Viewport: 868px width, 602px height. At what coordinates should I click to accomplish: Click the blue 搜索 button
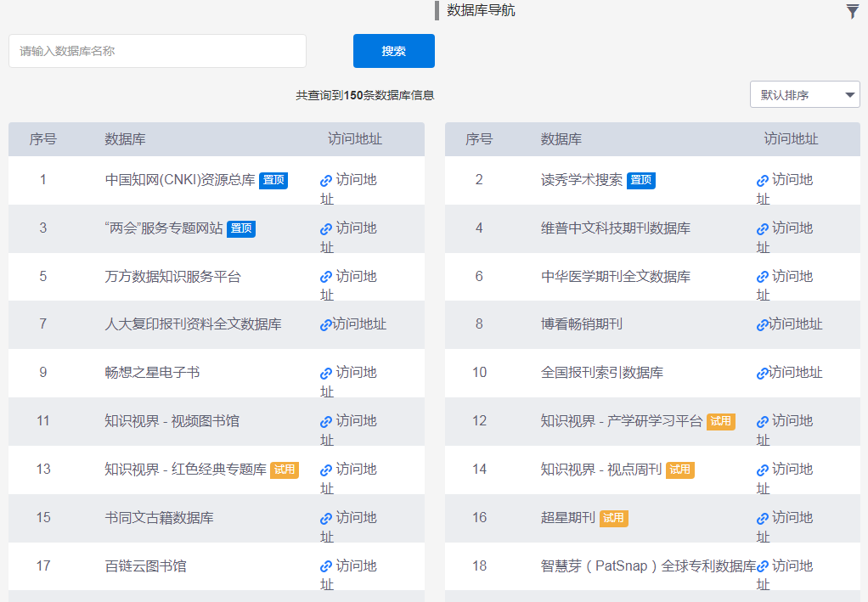click(x=393, y=51)
